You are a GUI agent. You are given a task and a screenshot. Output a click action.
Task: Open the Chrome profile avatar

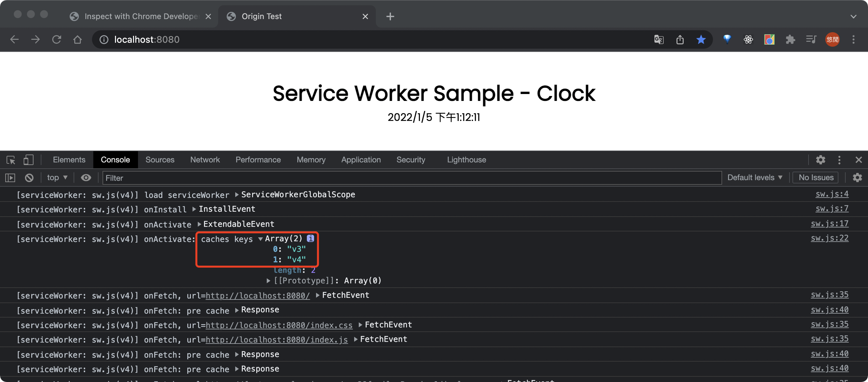click(832, 39)
